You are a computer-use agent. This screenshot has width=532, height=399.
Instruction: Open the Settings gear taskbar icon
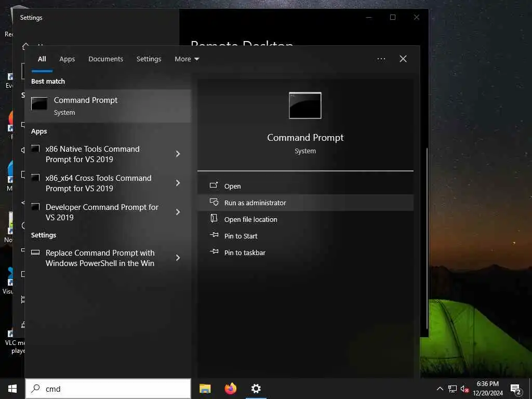click(x=256, y=389)
